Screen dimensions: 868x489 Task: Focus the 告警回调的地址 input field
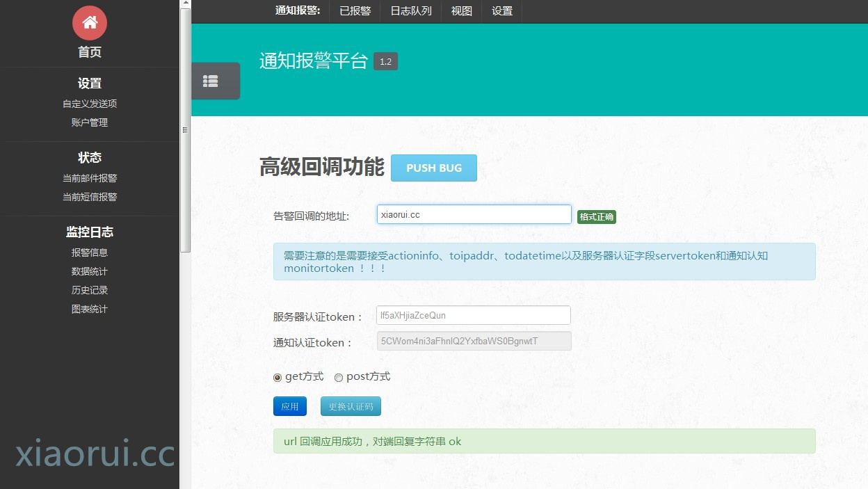(474, 215)
